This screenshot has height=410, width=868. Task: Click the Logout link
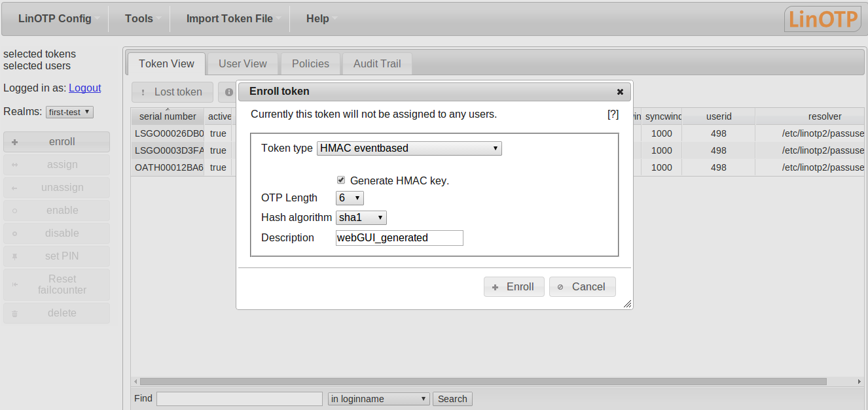tap(85, 88)
